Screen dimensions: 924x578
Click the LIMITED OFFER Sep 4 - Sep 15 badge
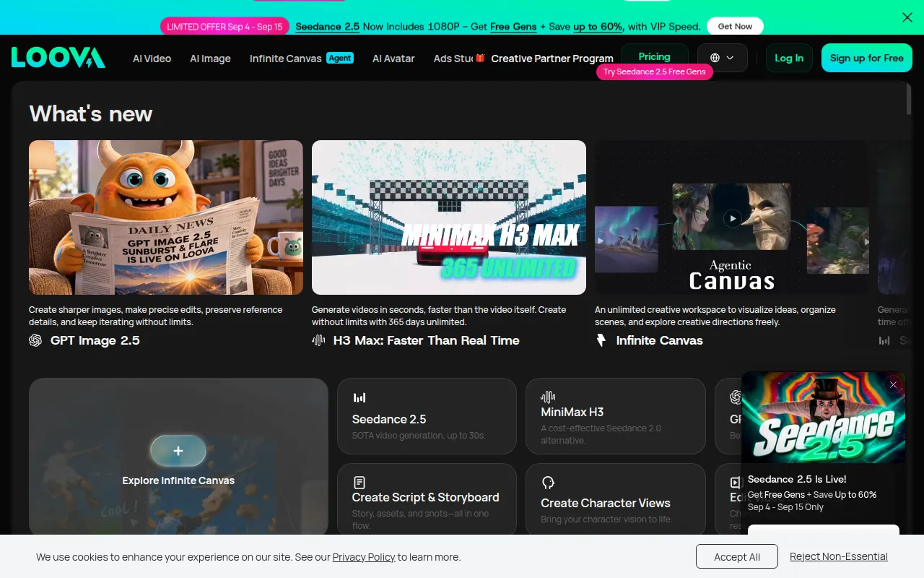pyautogui.click(x=225, y=27)
